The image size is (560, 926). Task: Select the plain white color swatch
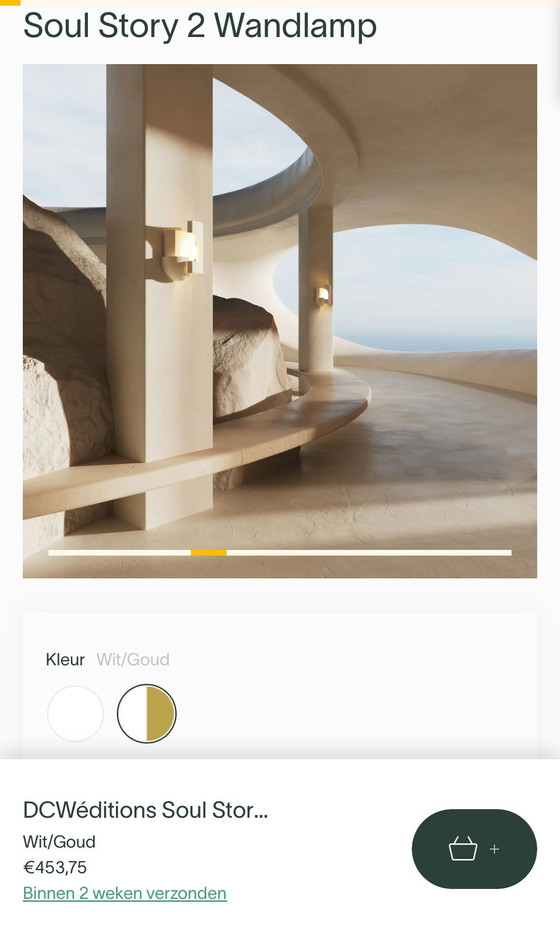pyautogui.click(x=75, y=713)
